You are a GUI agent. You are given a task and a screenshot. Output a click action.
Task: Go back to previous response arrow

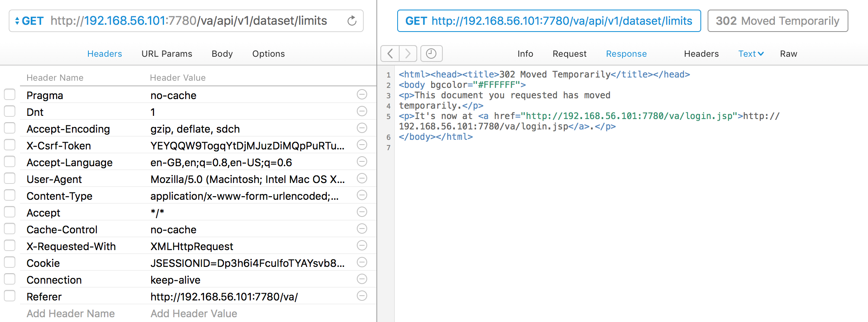pyautogui.click(x=390, y=54)
